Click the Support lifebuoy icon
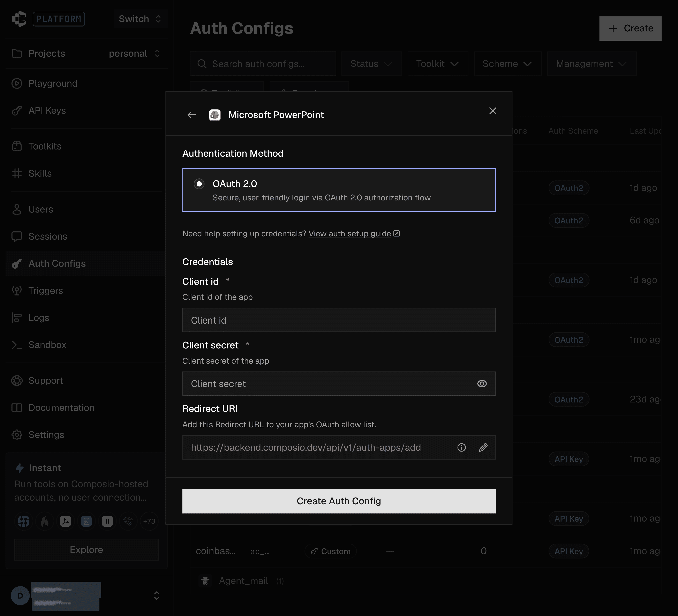 (17, 380)
